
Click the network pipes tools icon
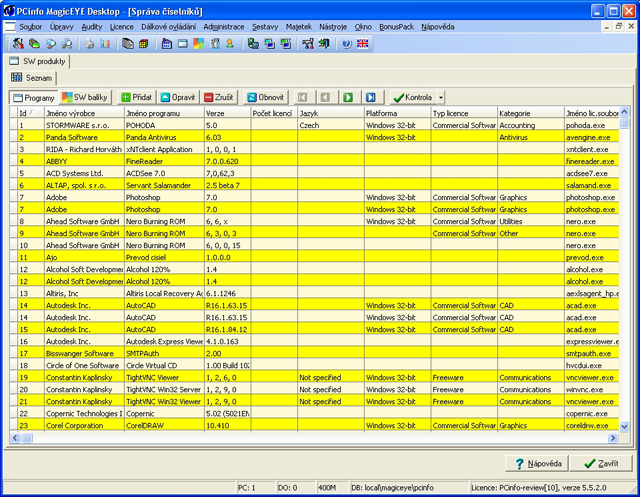point(308,43)
